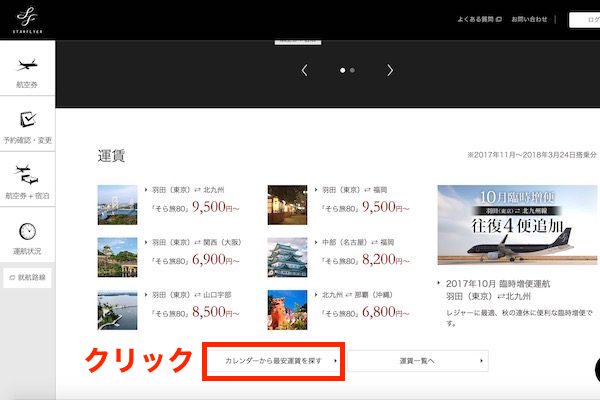This screenshot has width=600, height=400.
Task: Open 羽田（東京）⇄山口宇部 fare link
Action: (191, 295)
